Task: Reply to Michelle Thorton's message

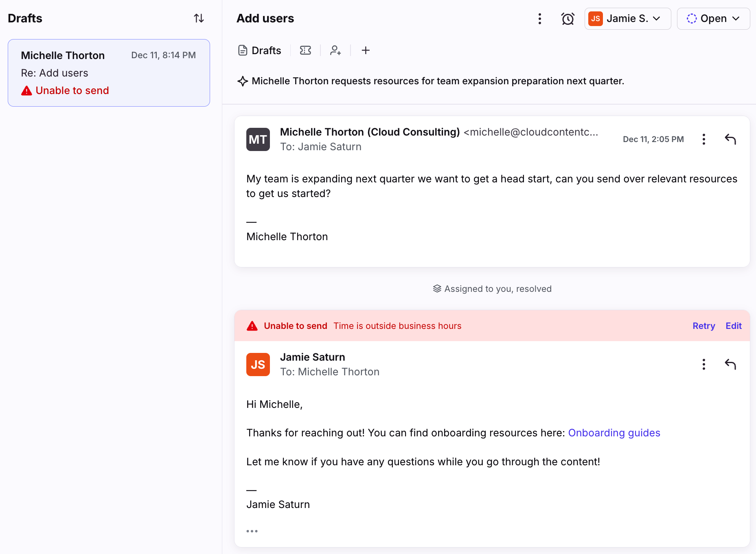Action: coord(730,139)
